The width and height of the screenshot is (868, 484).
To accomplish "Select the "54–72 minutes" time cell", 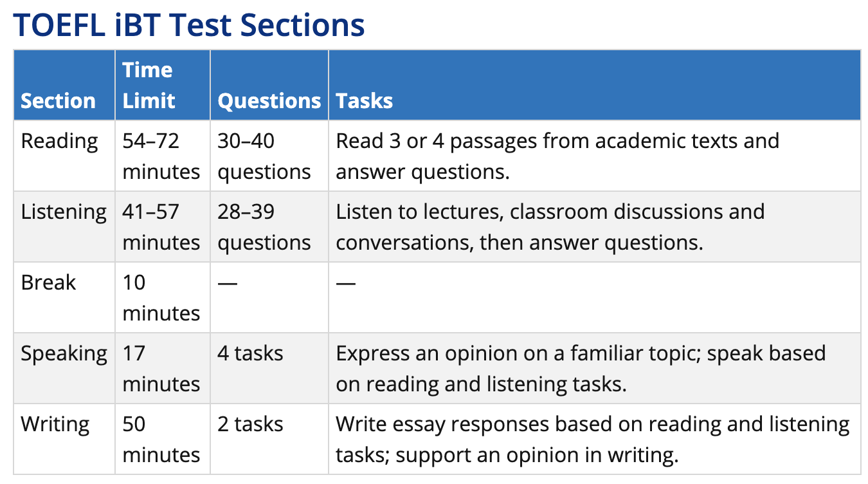I will coord(161,156).
